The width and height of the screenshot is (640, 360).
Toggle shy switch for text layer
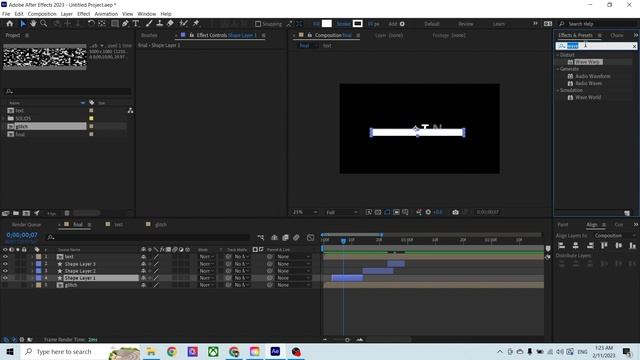click(x=143, y=257)
